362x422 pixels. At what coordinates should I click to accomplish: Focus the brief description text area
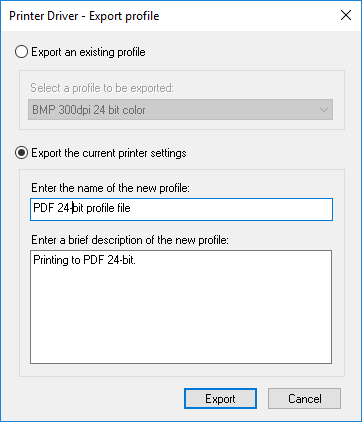click(181, 307)
